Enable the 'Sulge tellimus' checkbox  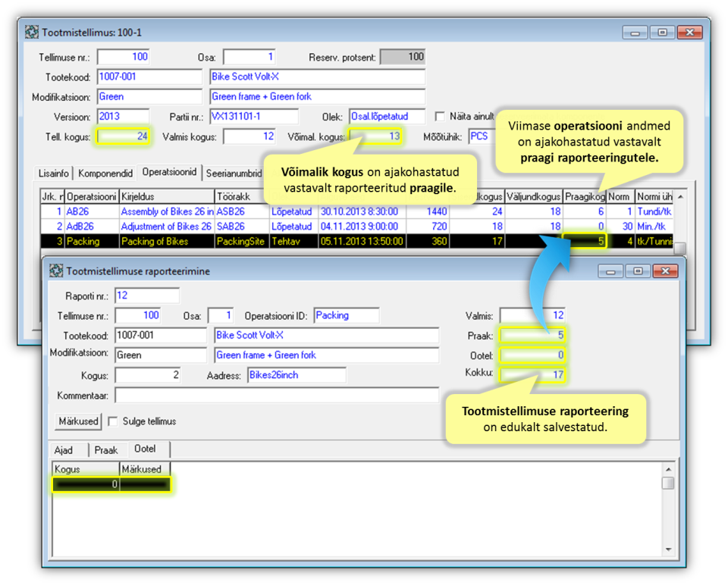(112, 421)
